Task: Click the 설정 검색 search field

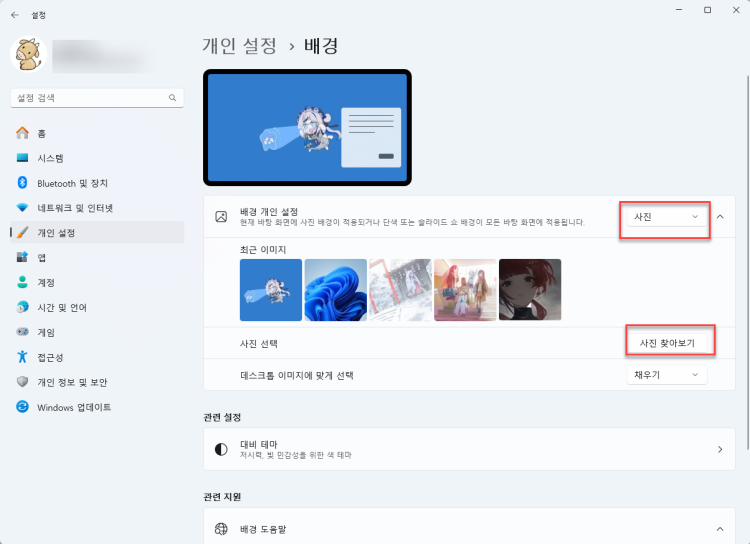Action: tap(97, 98)
